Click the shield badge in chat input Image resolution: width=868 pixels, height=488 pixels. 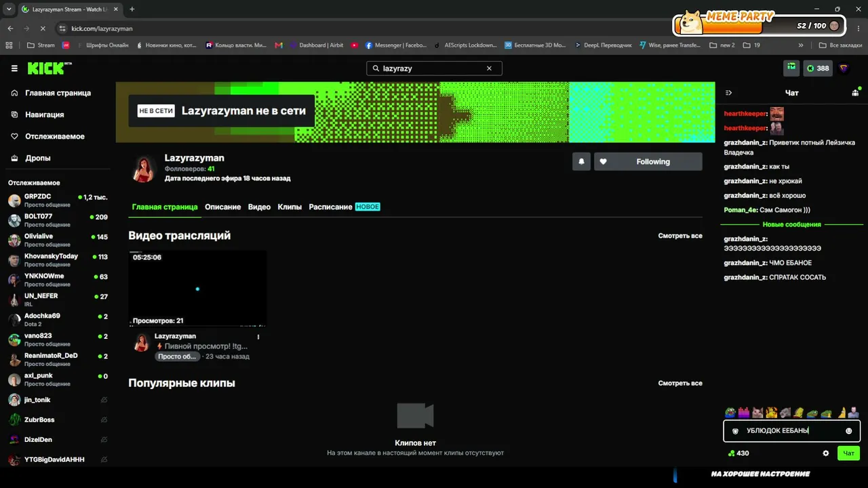(x=735, y=431)
